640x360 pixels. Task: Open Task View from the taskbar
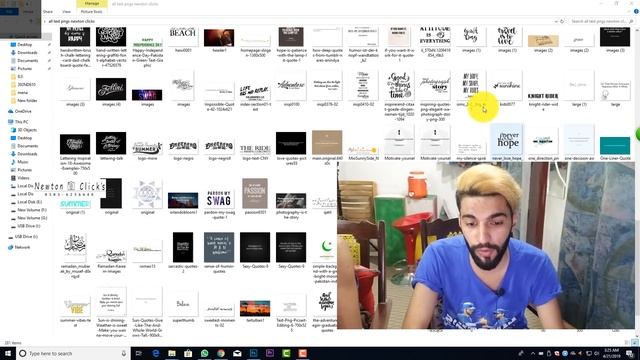pyautogui.click(x=139, y=353)
